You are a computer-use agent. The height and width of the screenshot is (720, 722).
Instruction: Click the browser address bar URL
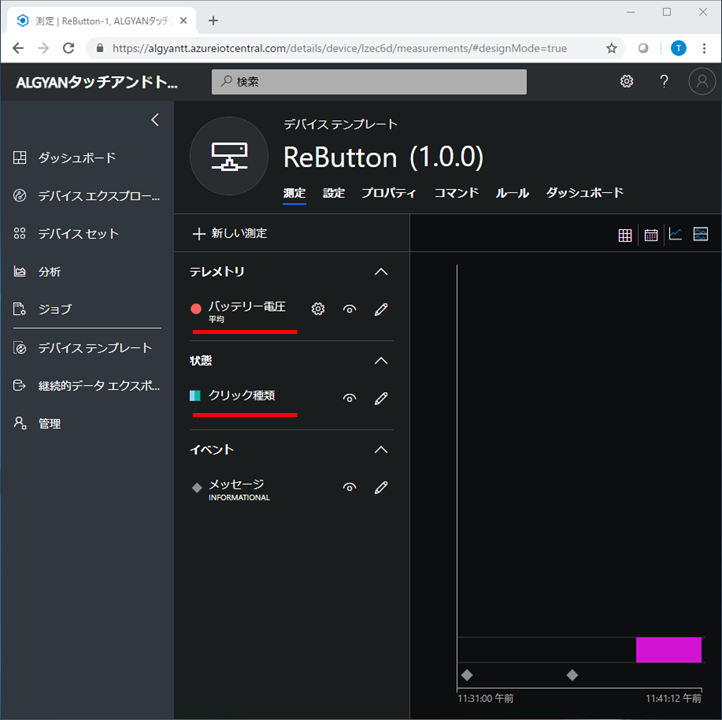tap(339, 48)
